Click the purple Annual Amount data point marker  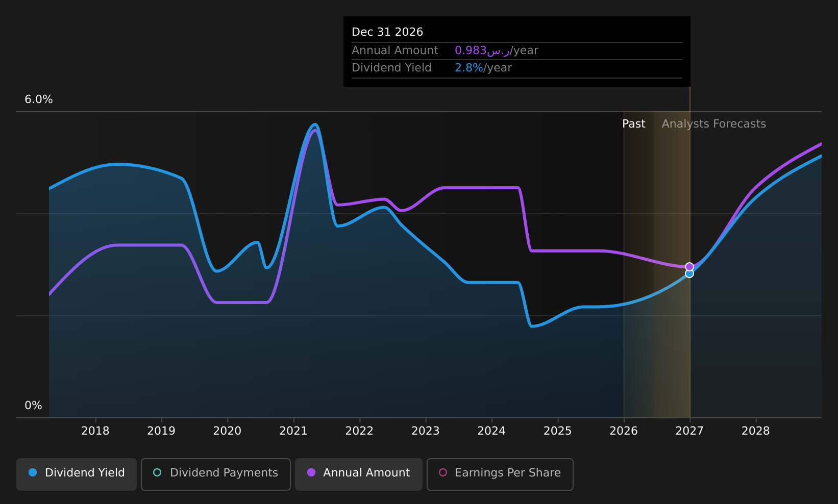[x=689, y=267]
